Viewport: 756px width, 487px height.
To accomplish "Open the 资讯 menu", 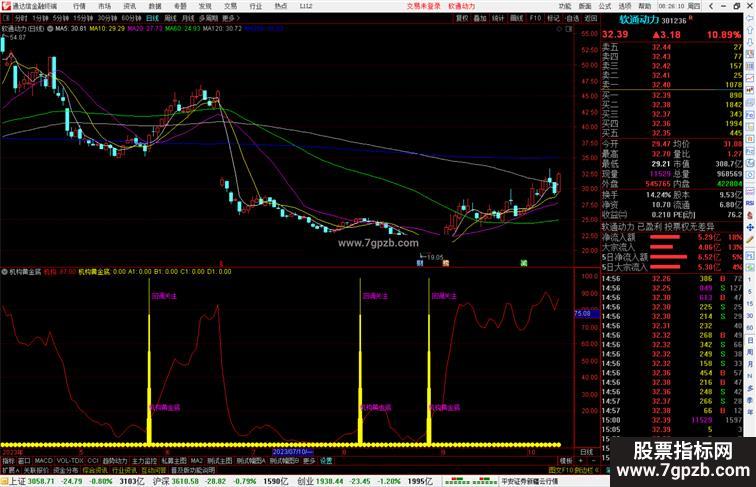I will click(129, 6).
